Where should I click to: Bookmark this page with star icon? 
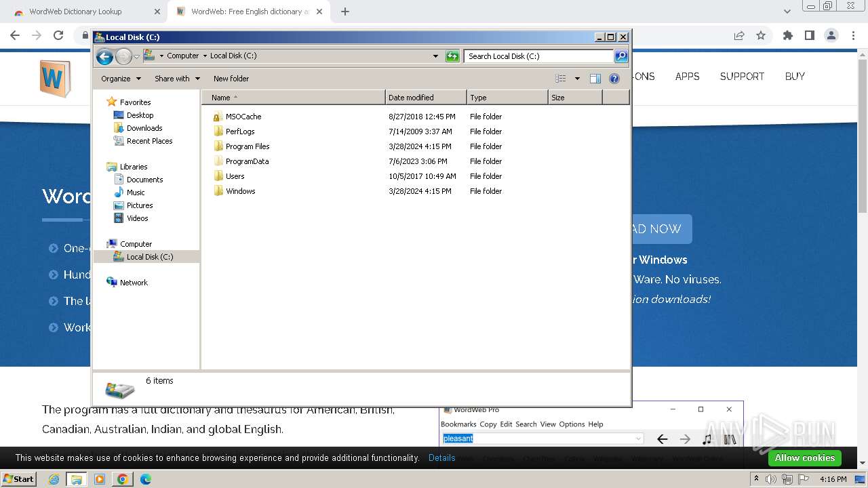(x=761, y=35)
